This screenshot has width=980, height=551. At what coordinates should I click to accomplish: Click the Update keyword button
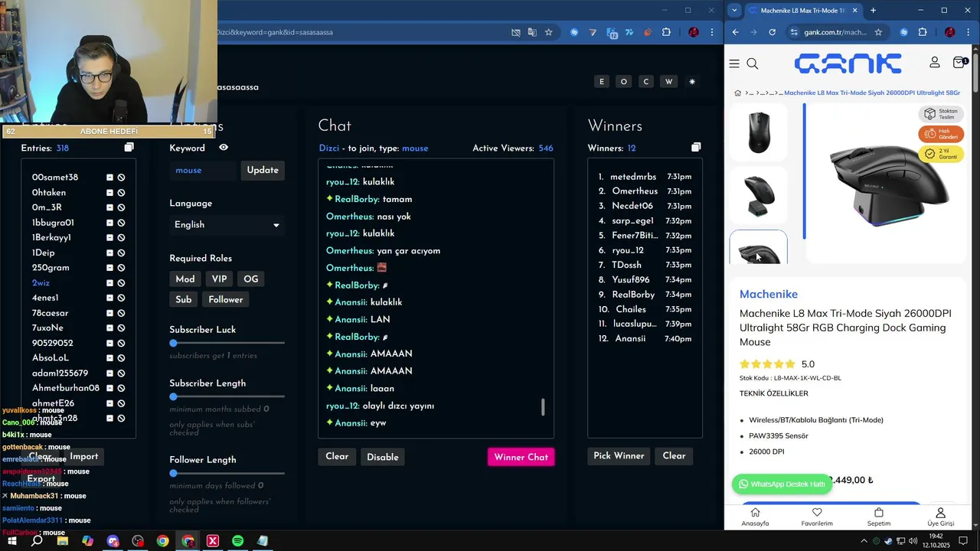tap(263, 170)
